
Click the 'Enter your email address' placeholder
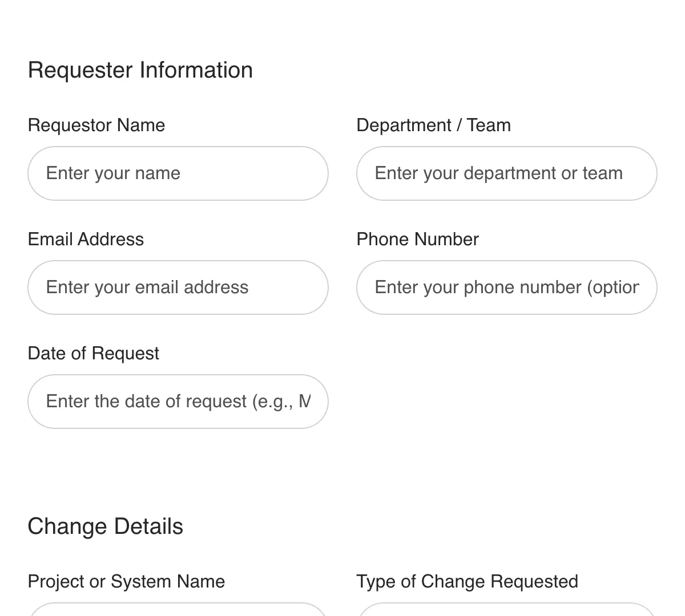click(x=147, y=287)
